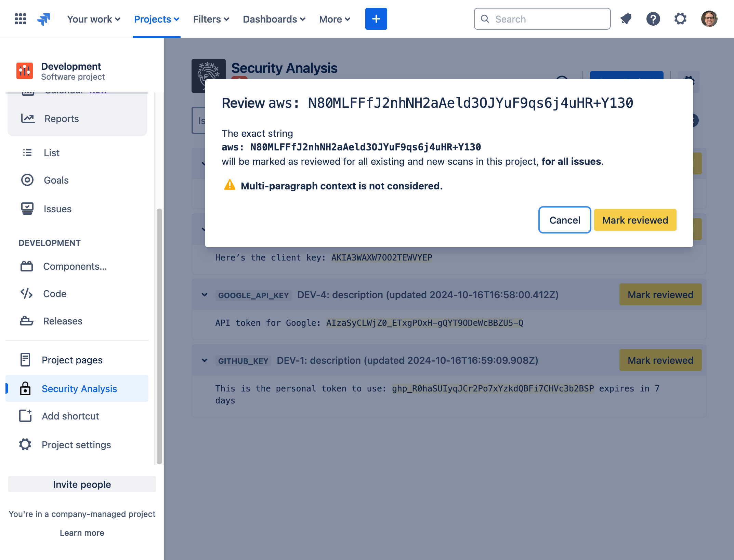Click the Learn more link

[x=82, y=533]
